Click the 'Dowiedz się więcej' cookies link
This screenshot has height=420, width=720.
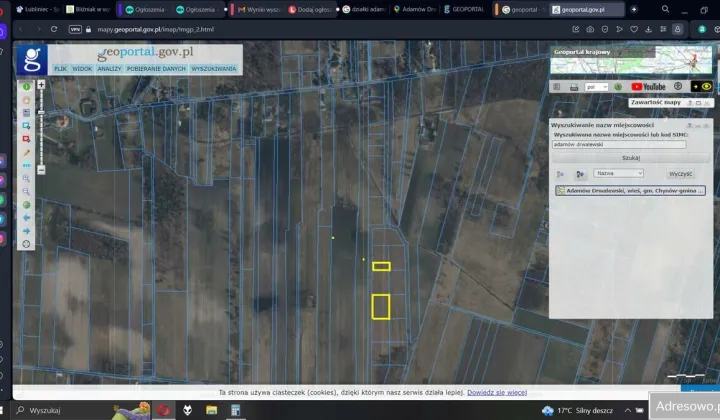[494, 393]
